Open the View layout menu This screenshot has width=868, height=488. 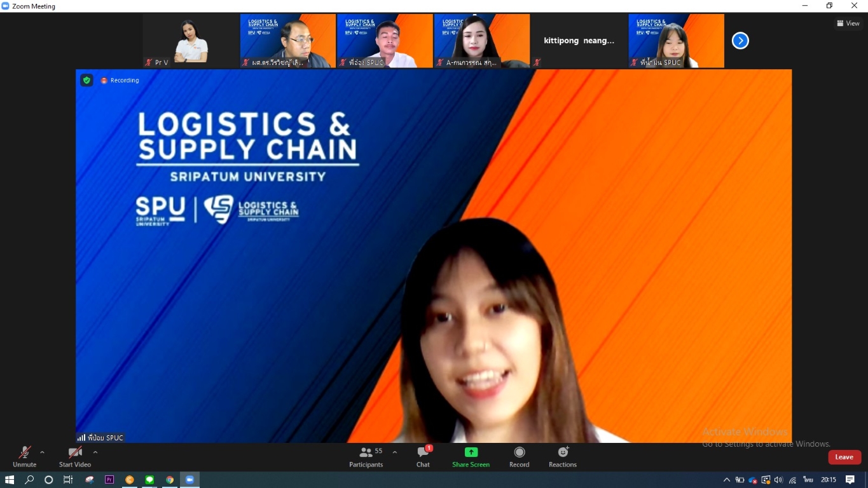849,24
